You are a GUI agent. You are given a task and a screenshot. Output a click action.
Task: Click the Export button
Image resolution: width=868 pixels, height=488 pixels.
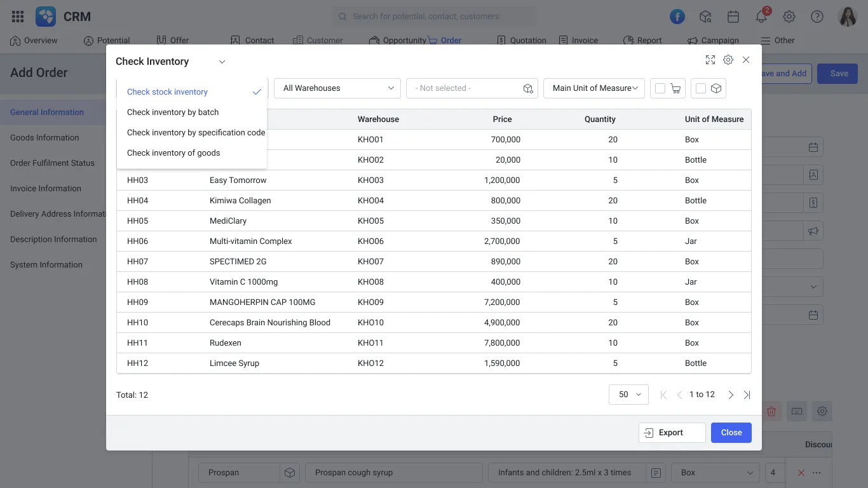(x=672, y=432)
